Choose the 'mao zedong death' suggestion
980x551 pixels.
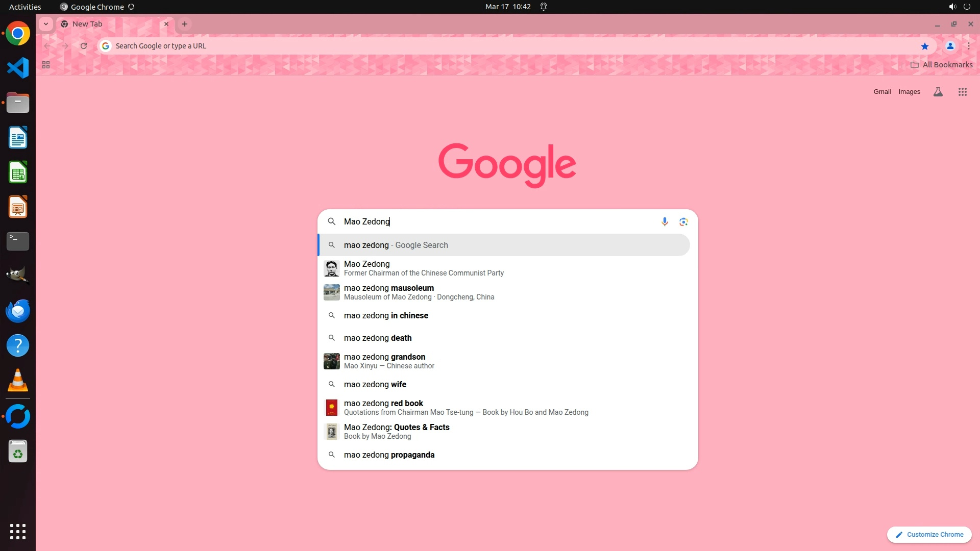tap(378, 338)
